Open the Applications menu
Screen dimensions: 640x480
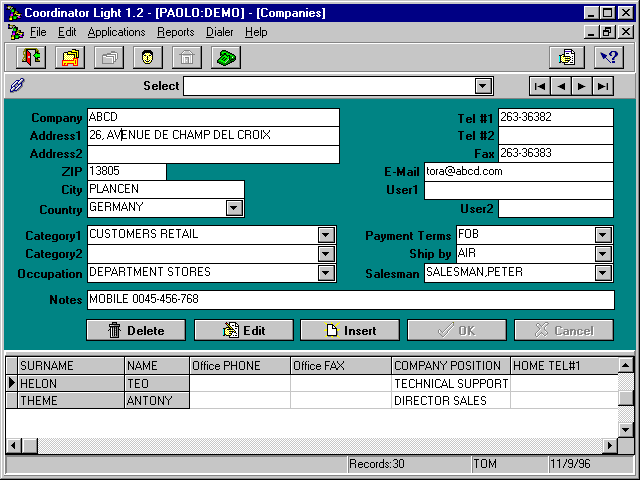[x=116, y=32]
